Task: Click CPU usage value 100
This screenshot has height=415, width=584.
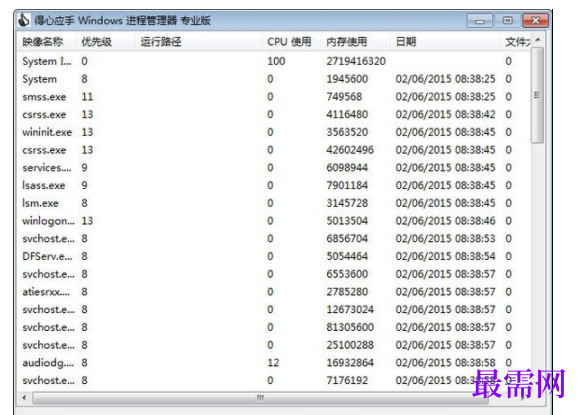Action: coord(276,61)
